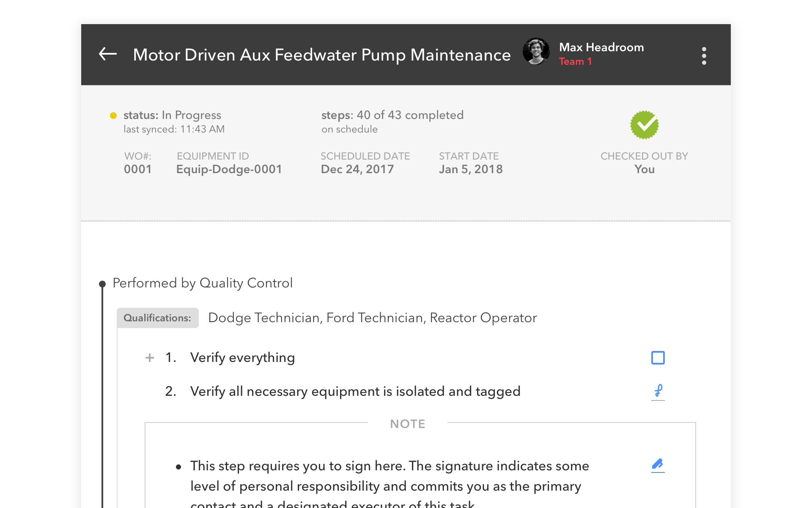Click the NOTE section header
812x508 pixels.
(407, 424)
